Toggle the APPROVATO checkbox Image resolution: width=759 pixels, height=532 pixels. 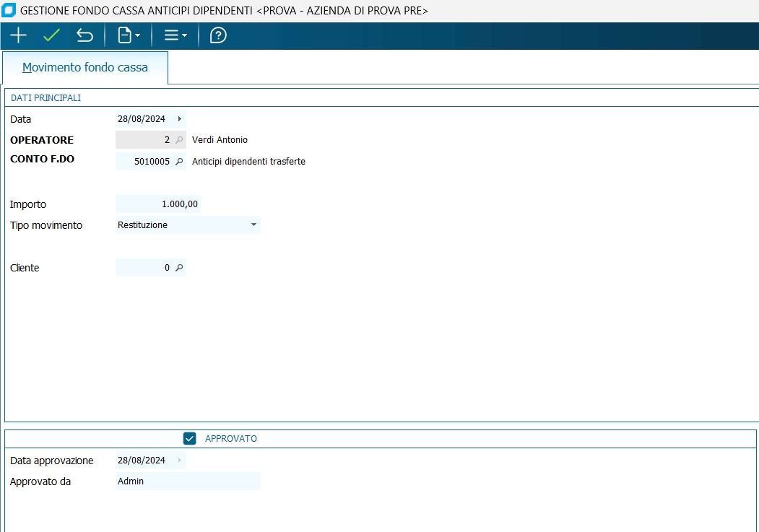click(190, 439)
